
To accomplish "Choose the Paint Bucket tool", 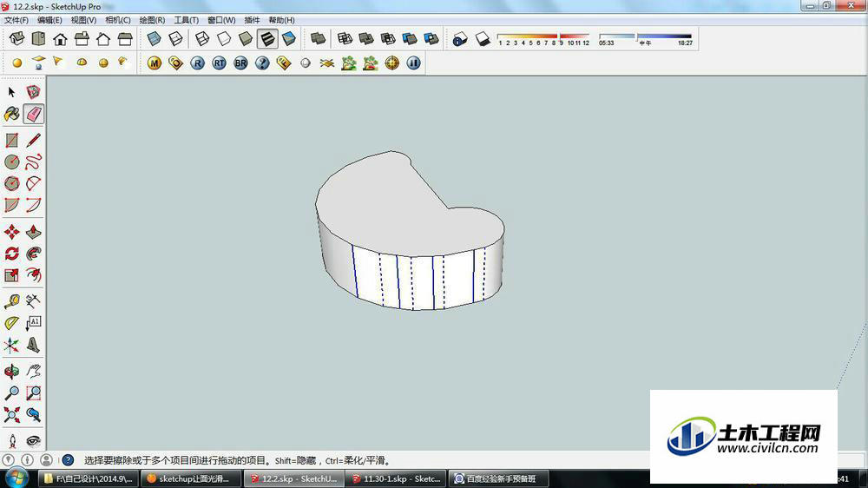I will pyautogui.click(x=11, y=114).
